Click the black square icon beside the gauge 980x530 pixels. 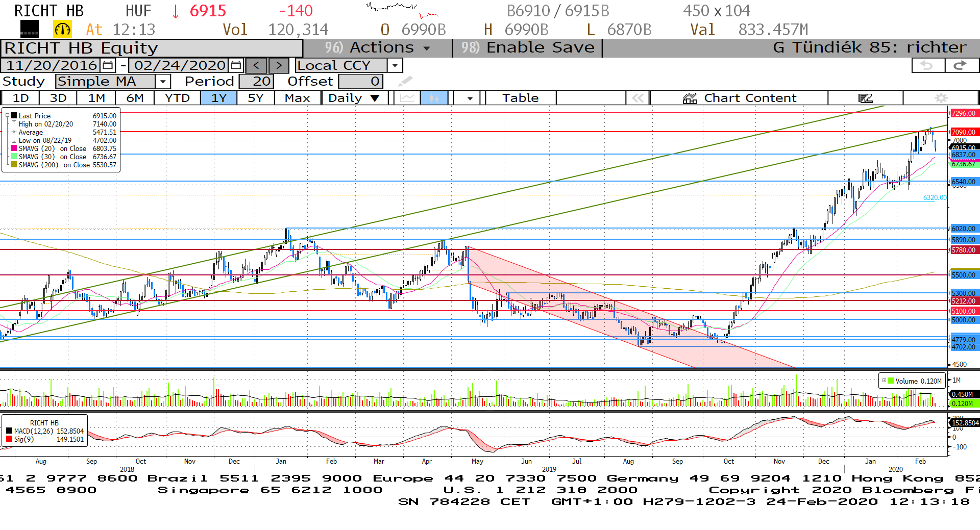coord(30,30)
